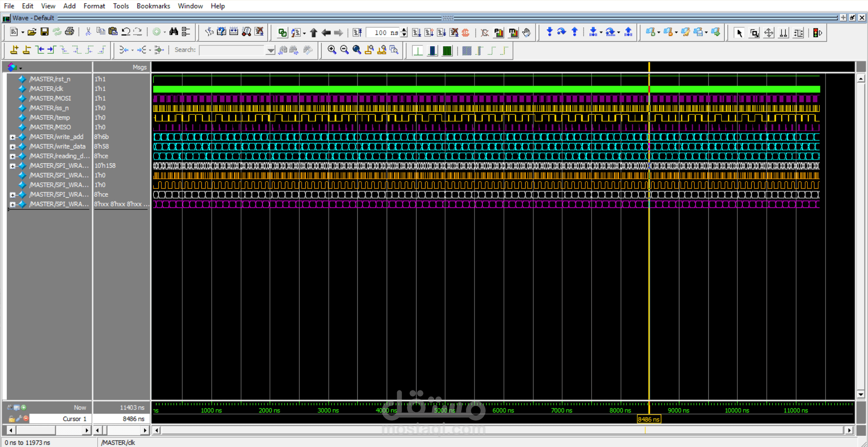The width and height of the screenshot is (868, 447).
Task: Increase run length with the stepper up arrow
Action: tap(404, 30)
